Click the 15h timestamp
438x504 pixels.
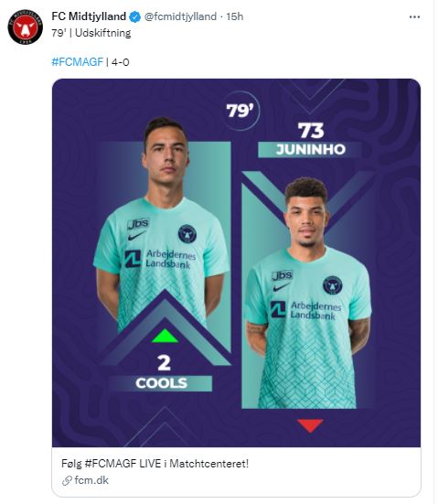[235, 16]
